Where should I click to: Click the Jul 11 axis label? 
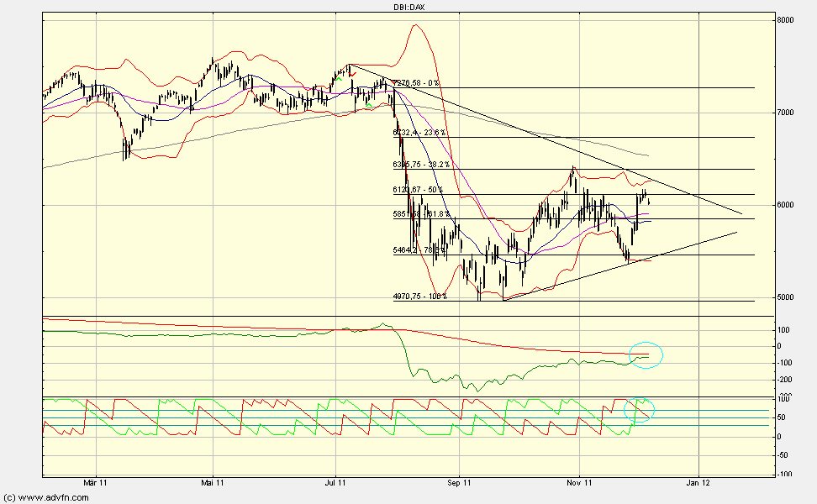(x=335, y=482)
